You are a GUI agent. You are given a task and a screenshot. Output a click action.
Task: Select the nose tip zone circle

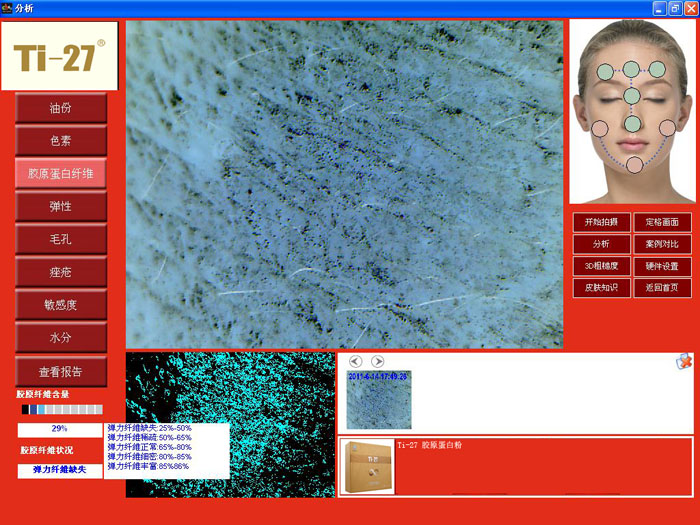coord(632,125)
